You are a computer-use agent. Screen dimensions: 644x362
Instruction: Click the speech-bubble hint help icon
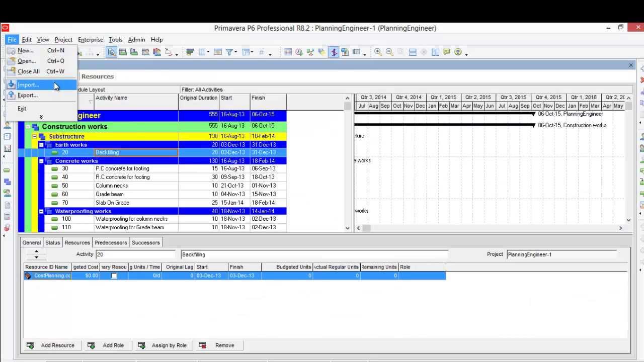446,52
